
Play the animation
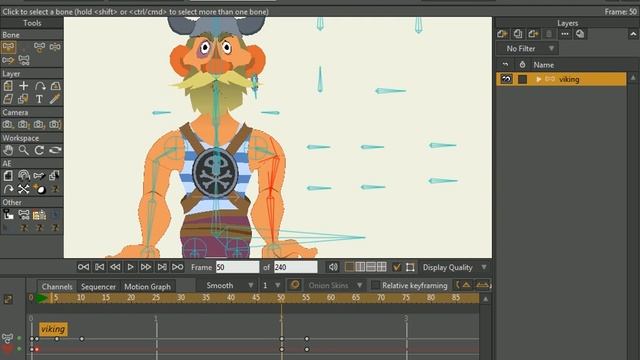[x=130, y=267]
